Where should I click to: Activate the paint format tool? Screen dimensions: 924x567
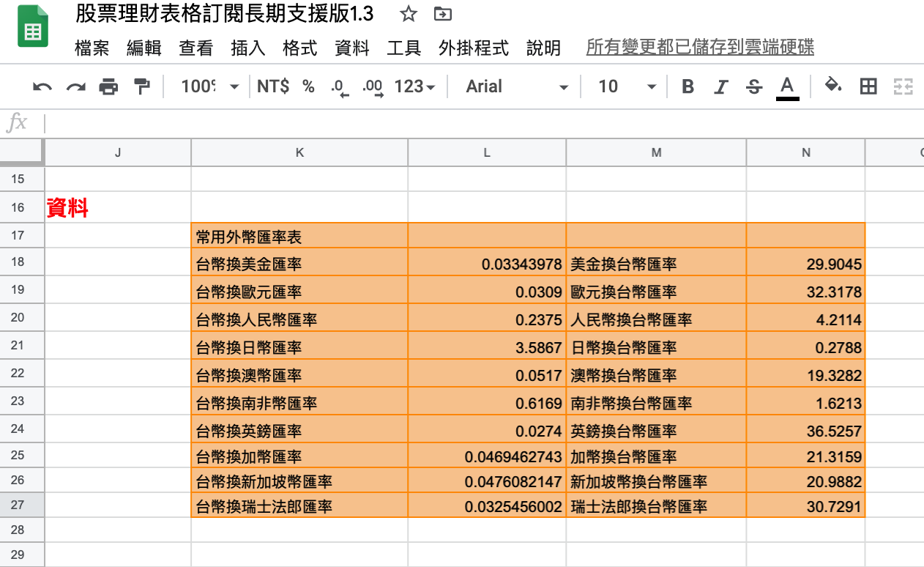[x=141, y=87]
